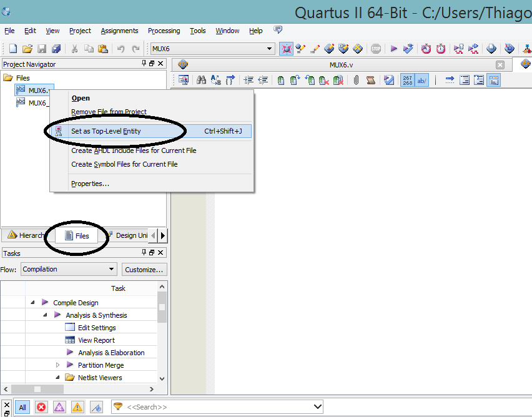532x417 pixels.
Task: Click the Undo arrow icon
Action: [x=121, y=49]
